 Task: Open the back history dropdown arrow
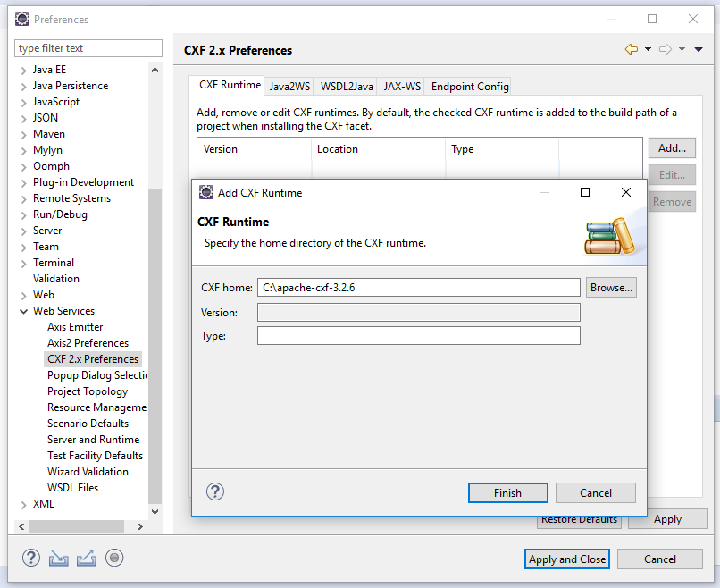pos(648,49)
